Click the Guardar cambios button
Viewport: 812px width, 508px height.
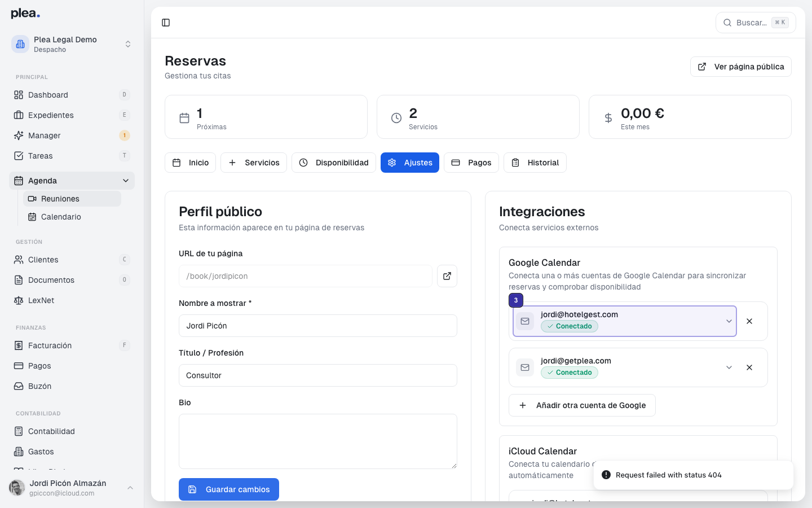228,489
